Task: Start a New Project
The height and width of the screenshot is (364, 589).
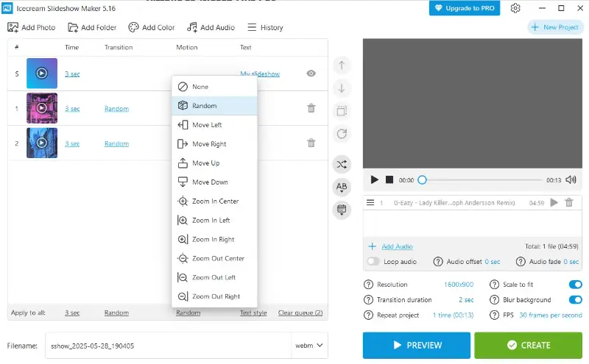Action: (x=556, y=27)
